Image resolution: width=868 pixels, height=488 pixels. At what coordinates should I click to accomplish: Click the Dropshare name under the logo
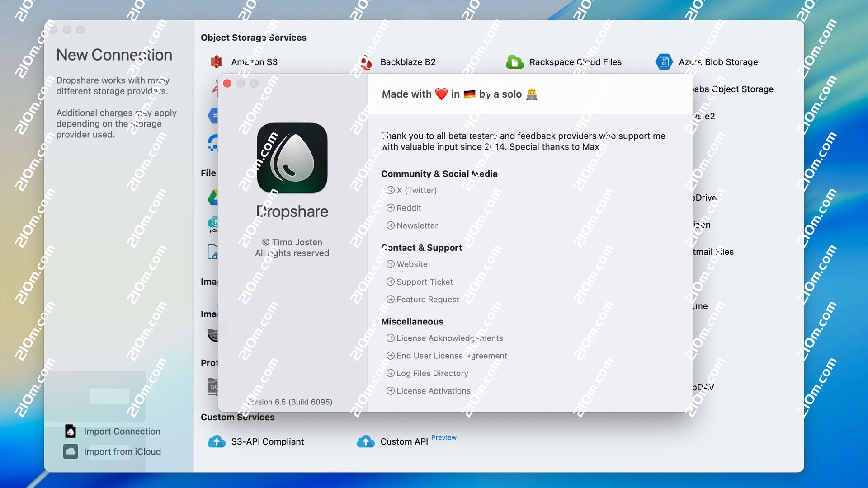292,211
